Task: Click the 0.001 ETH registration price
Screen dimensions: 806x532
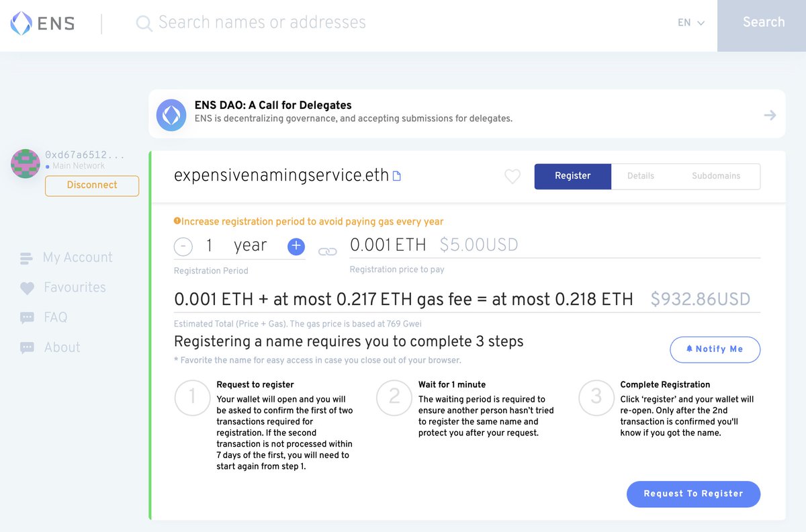Action: 388,245
